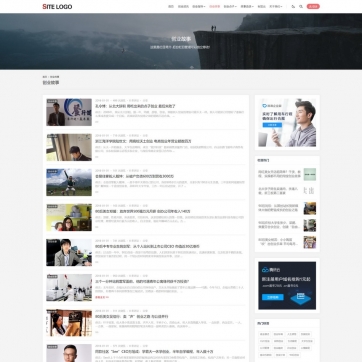
Task: Click the small icon beside the search magnifier
Action: [x=293, y=6]
